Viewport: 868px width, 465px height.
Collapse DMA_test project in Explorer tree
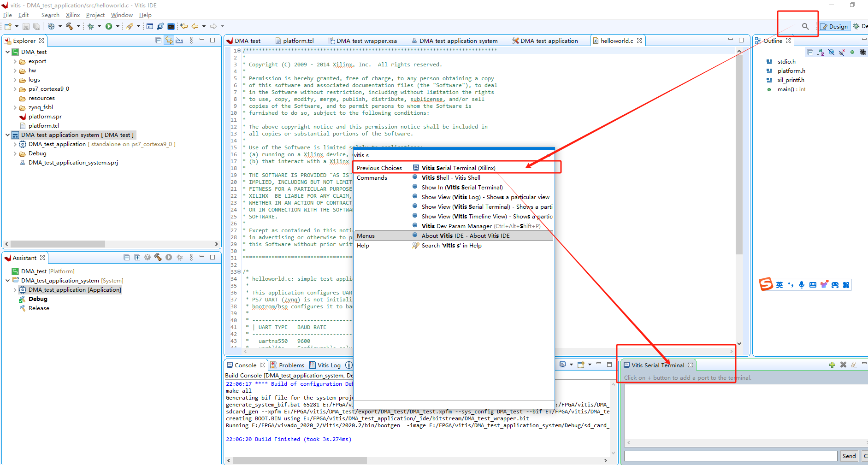(8, 52)
